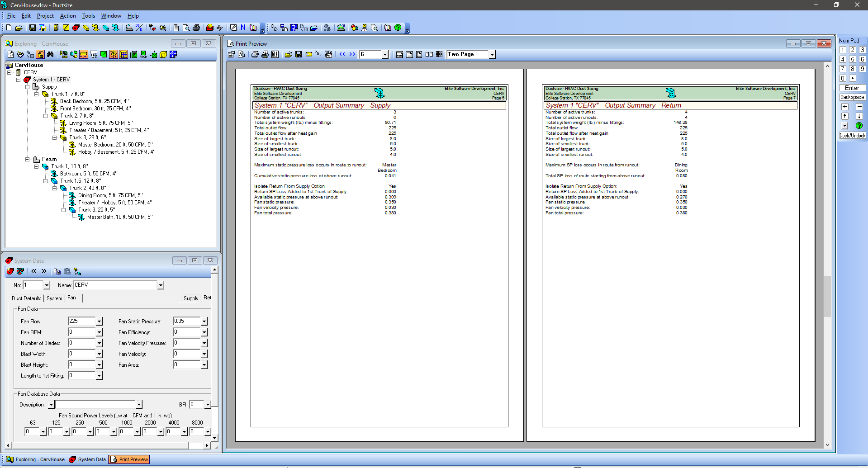Switch to the Duct Defaults tab
This screenshot has width=868, height=468.
pos(26,298)
